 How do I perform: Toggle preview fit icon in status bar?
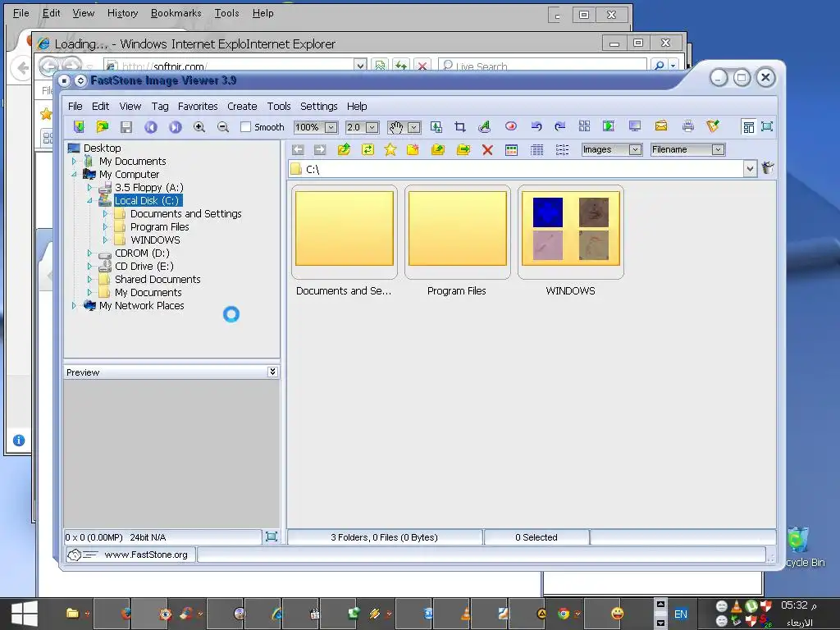click(272, 536)
